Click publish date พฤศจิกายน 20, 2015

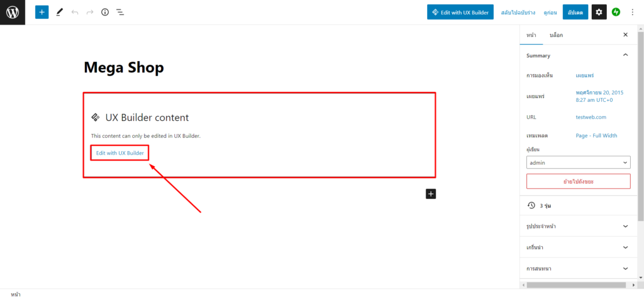click(x=599, y=96)
